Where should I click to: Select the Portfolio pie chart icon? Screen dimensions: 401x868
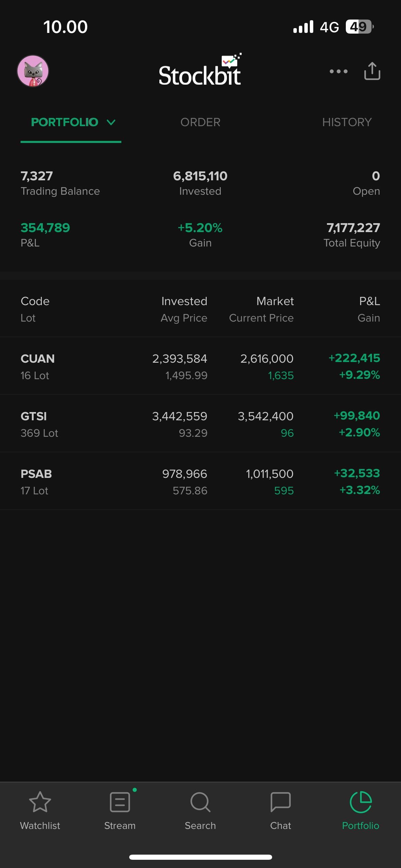[361, 802]
